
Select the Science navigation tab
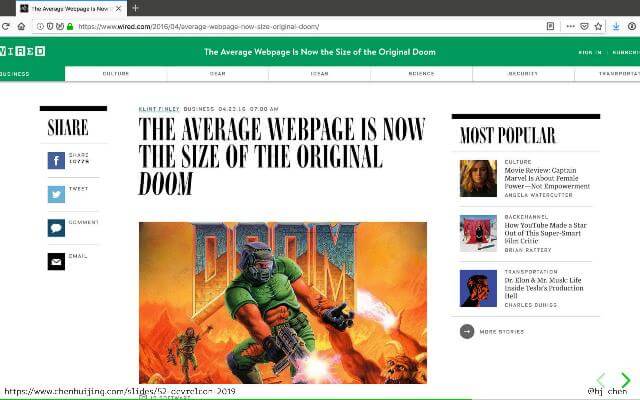(x=421, y=74)
